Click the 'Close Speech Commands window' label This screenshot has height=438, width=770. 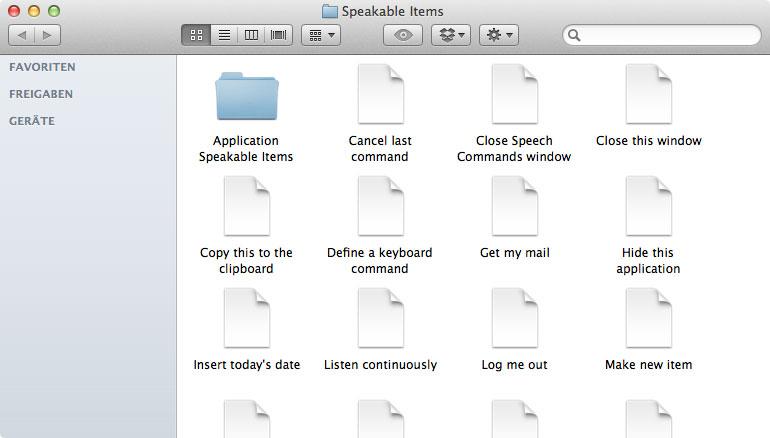(514, 149)
